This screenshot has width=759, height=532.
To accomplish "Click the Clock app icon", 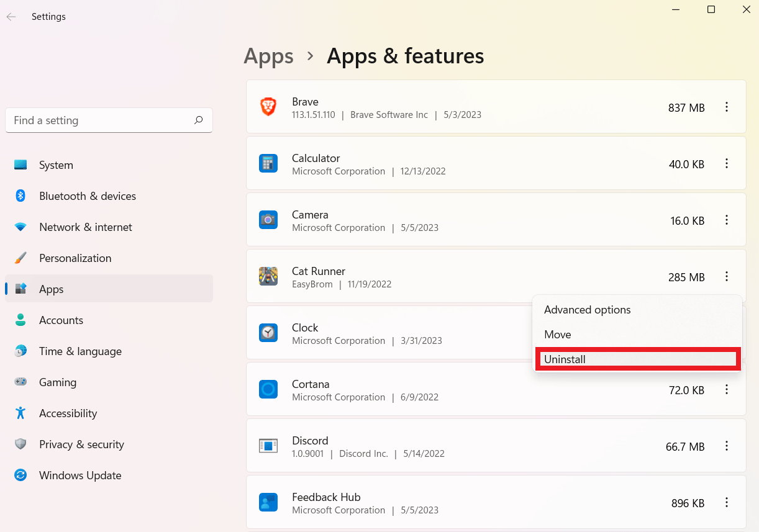I will 268,333.
